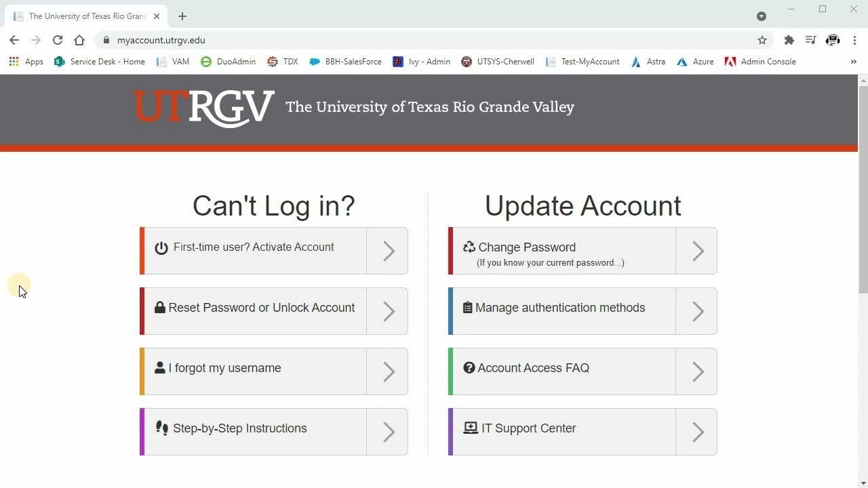
Task: Open a new browser tab
Action: tap(182, 16)
